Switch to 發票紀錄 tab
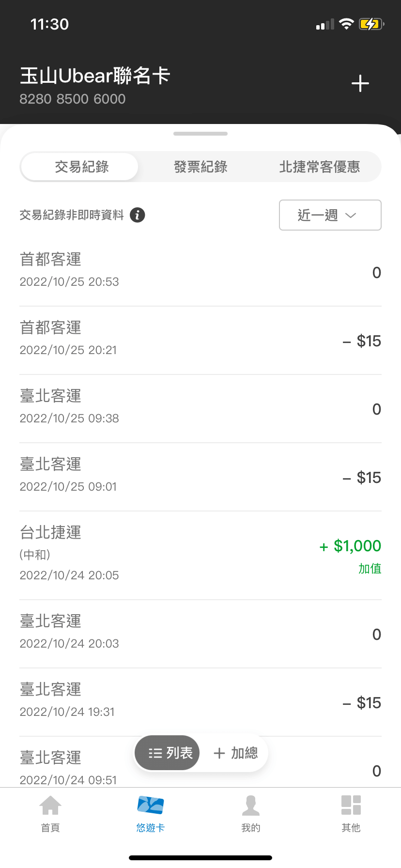 pyautogui.click(x=200, y=167)
